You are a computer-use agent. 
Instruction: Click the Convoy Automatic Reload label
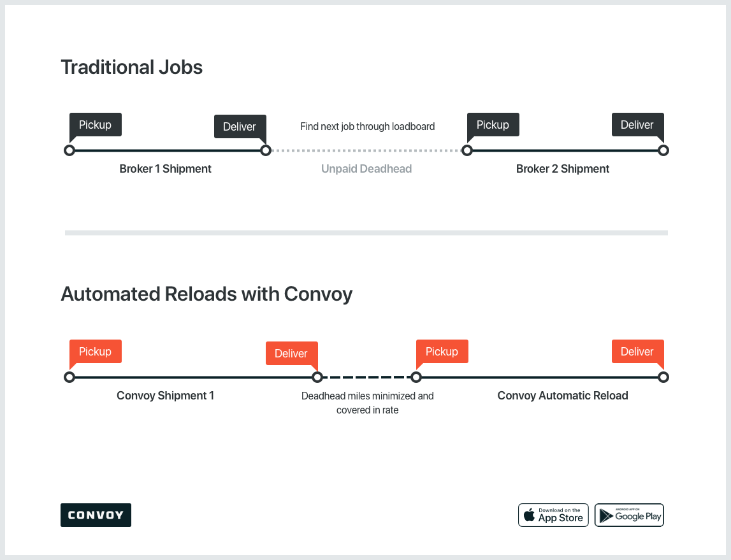[x=563, y=396]
